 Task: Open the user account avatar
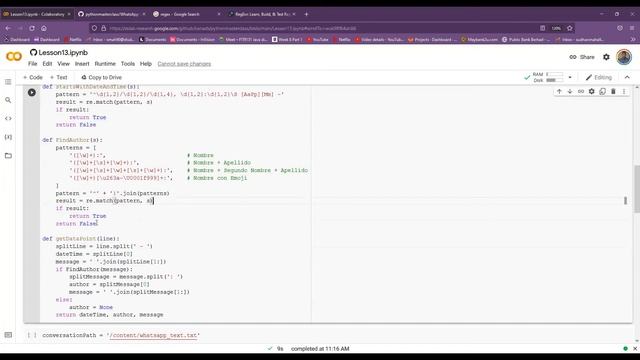click(x=624, y=57)
